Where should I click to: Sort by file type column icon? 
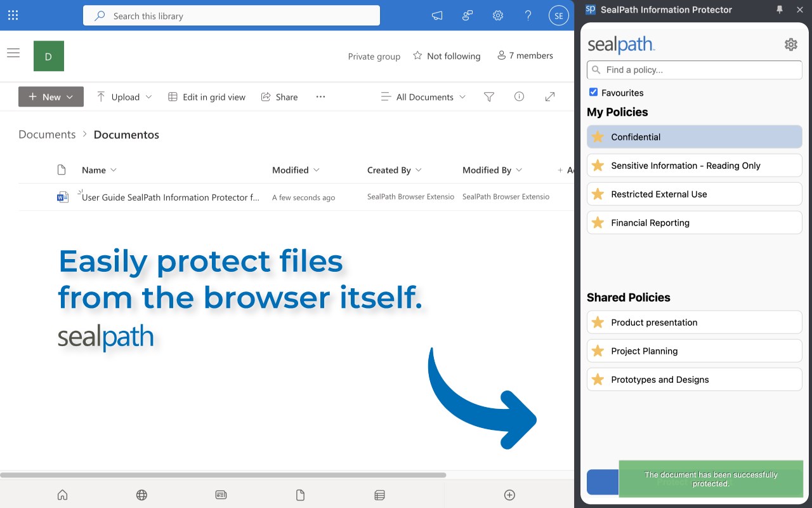[x=62, y=170]
